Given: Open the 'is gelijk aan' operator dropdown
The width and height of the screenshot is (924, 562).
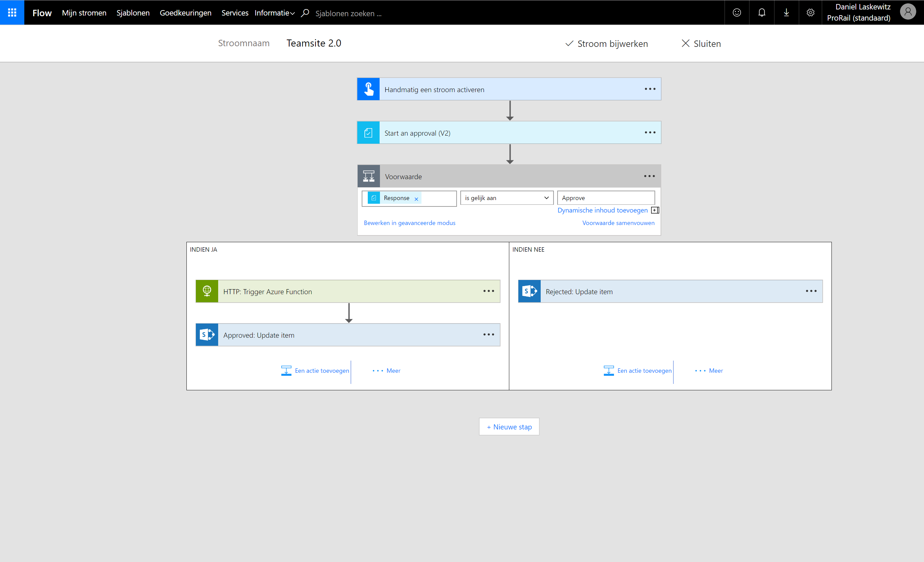Looking at the screenshot, I should (x=506, y=198).
